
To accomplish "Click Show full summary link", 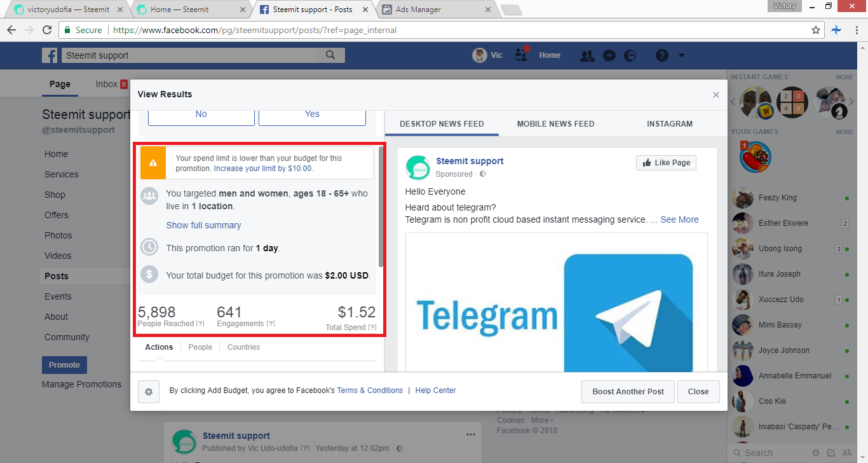I will [x=203, y=225].
